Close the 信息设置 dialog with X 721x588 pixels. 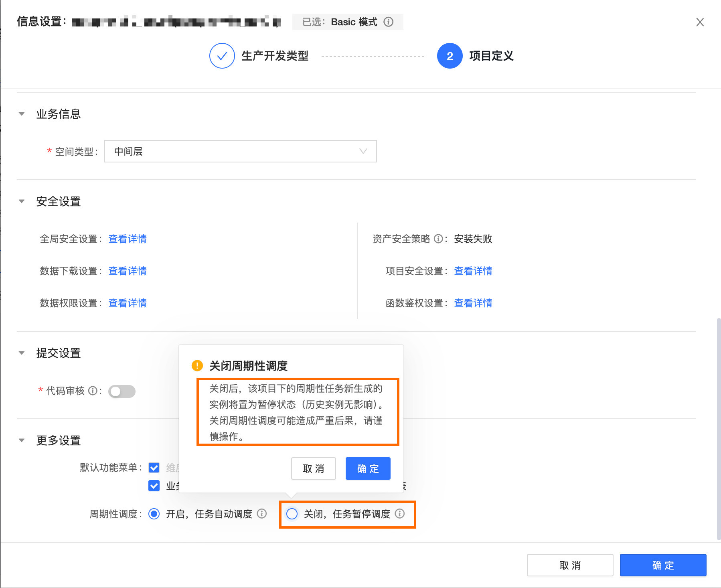pos(700,22)
